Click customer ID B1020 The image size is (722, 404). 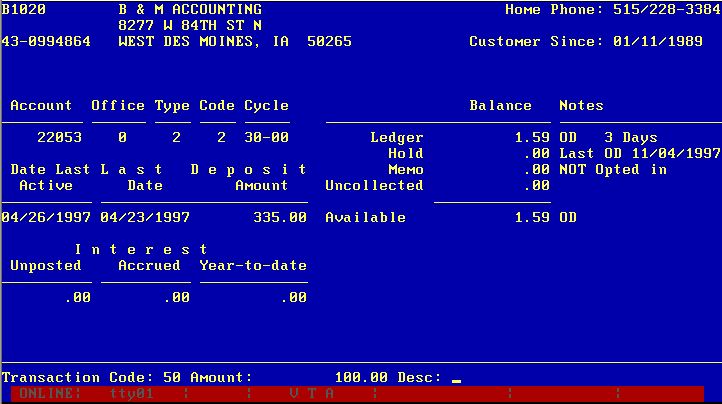click(24, 9)
